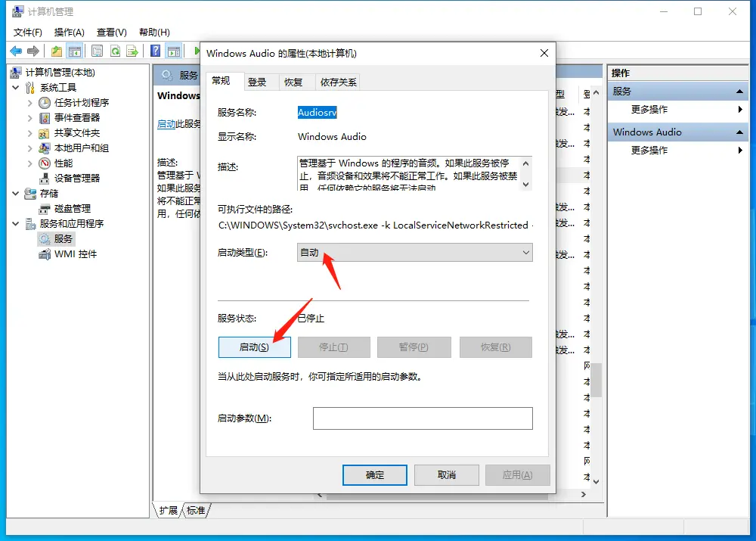Click the services list scroll-down arrow
Image resolution: width=756 pixels, height=541 pixels.
(x=596, y=481)
